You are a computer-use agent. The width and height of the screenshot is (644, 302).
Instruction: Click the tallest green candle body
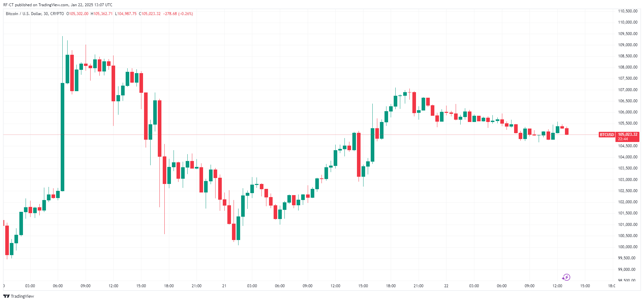(x=62, y=137)
